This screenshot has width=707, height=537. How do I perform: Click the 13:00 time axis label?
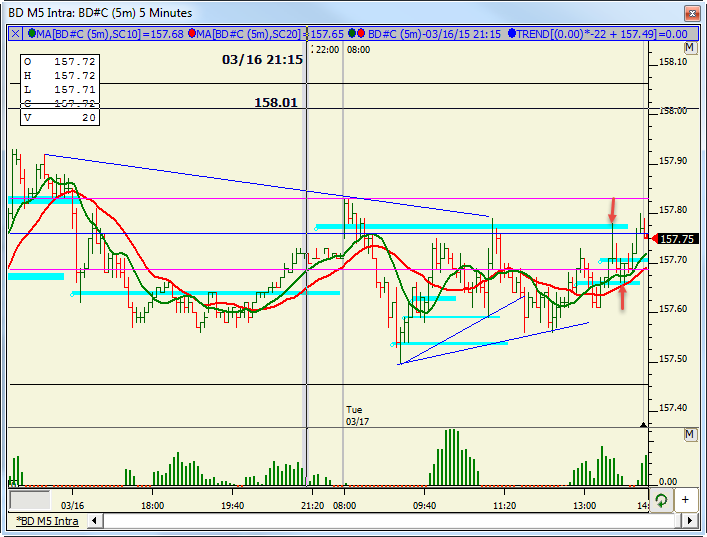584,505
